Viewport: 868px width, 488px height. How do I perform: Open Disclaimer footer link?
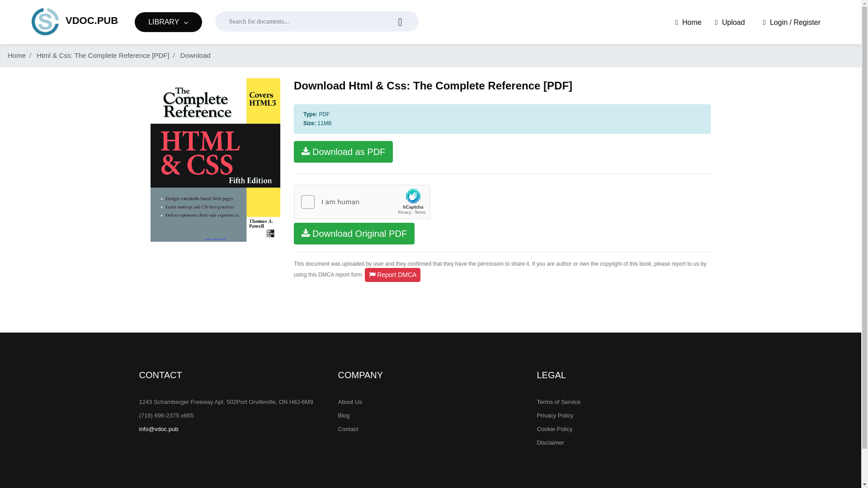point(551,443)
